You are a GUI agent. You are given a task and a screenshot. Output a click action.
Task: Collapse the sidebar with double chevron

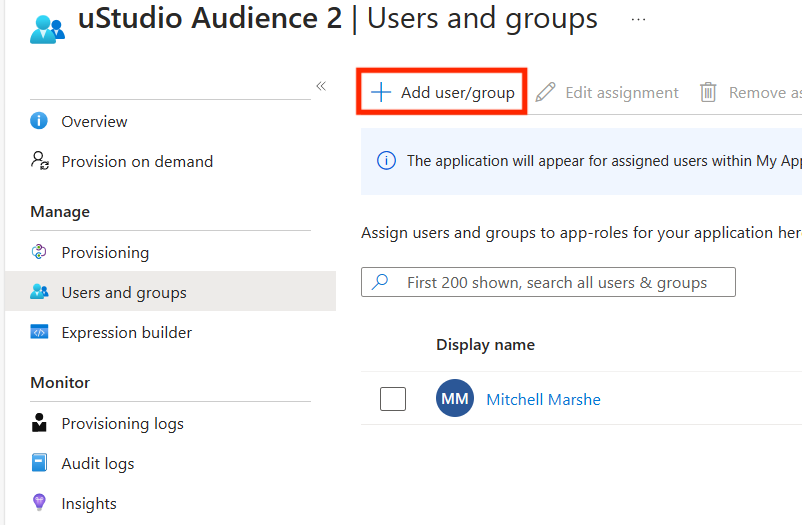tap(321, 86)
